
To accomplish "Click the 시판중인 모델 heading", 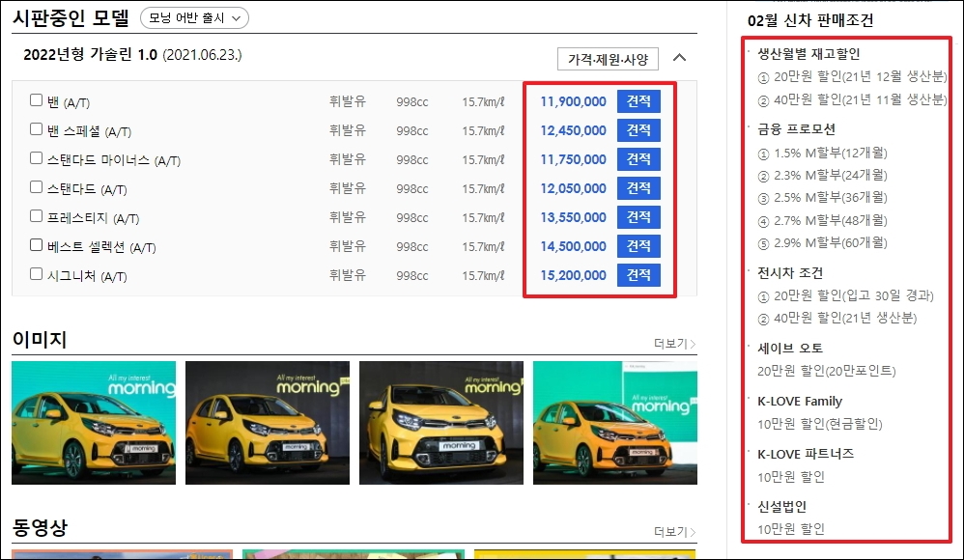I will 71,17.
